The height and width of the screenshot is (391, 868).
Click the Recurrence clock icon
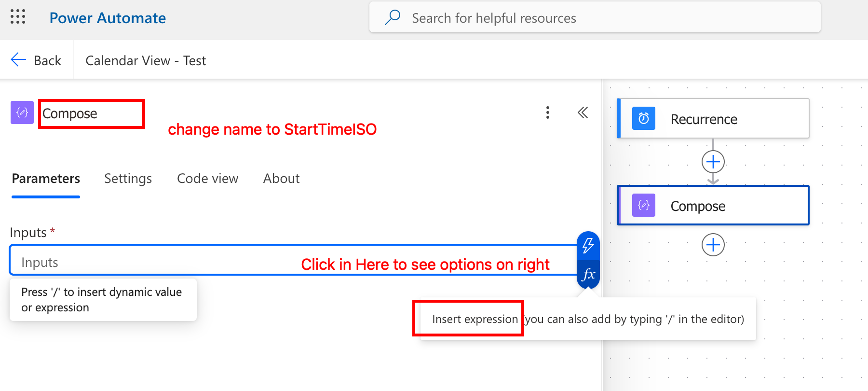644,118
